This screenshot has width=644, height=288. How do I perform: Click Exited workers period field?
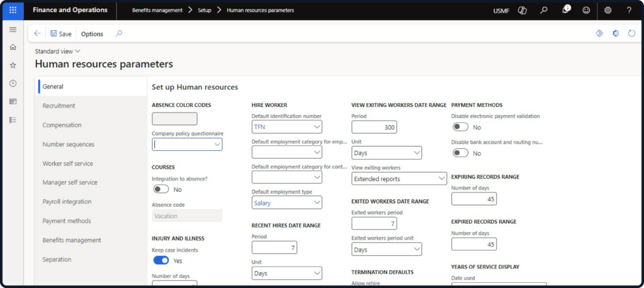tap(374, 223)
